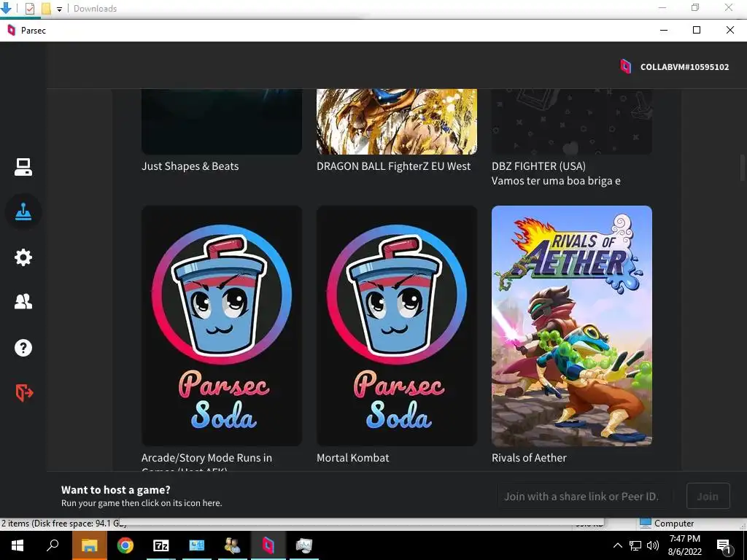Click properties checkmark icon in Downloads title bar
Viewport: 747px width, 560px height.
click(29, 9)
